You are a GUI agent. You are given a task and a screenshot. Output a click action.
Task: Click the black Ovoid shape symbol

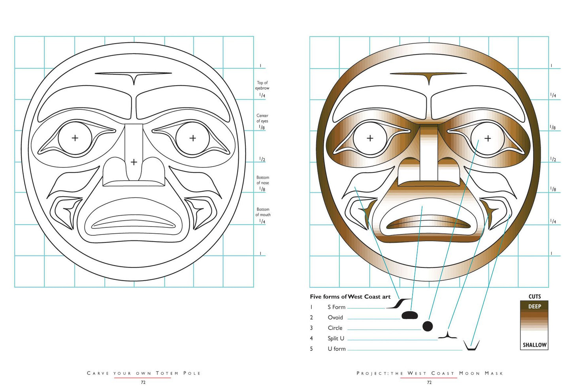click(x=410, y=315)
